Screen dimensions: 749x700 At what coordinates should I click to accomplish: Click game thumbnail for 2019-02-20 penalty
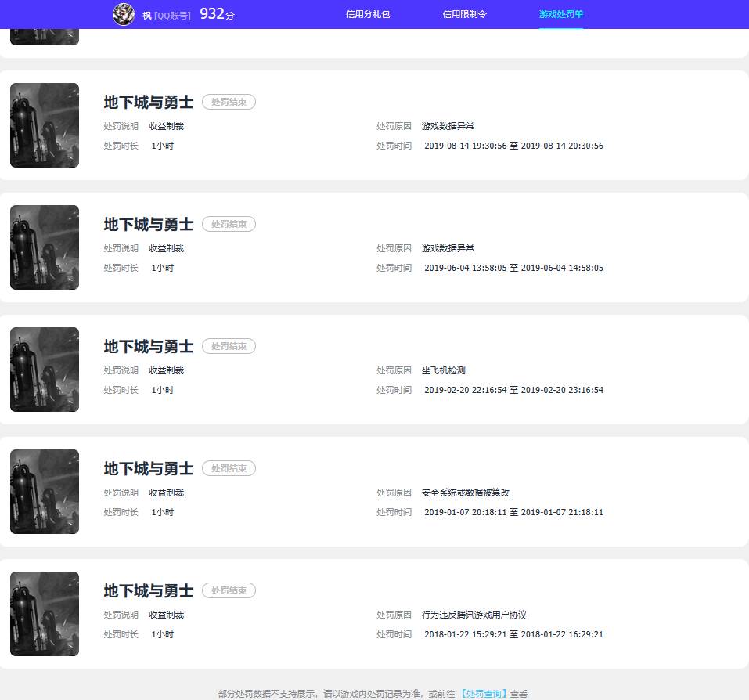[x=45, y=370]
